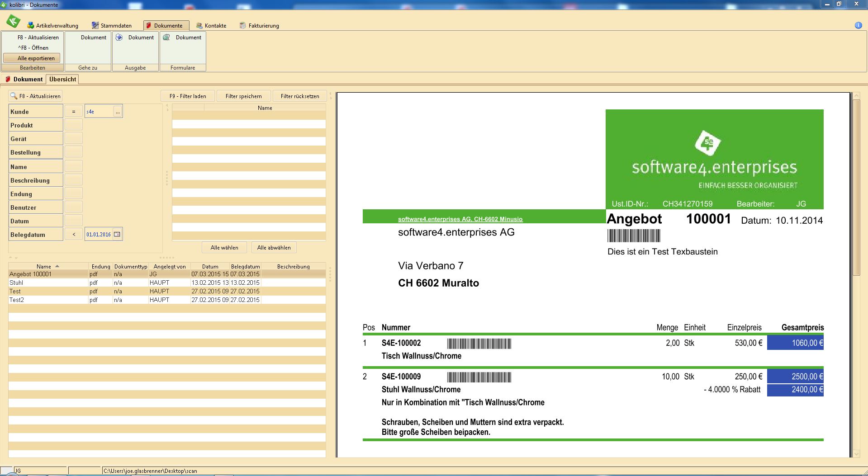Click the '2400,00 €' total in preview
This screenshot has height=476, width=868.
(795, 390)
